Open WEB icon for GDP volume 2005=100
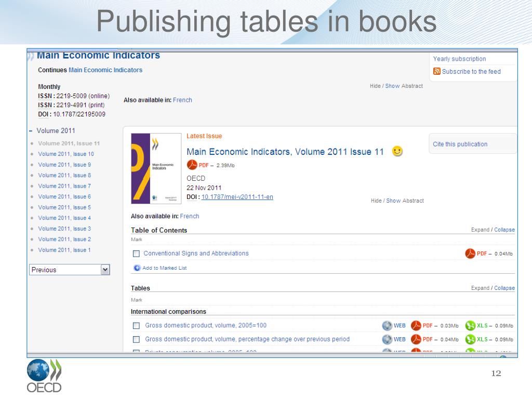 [387, 325]
